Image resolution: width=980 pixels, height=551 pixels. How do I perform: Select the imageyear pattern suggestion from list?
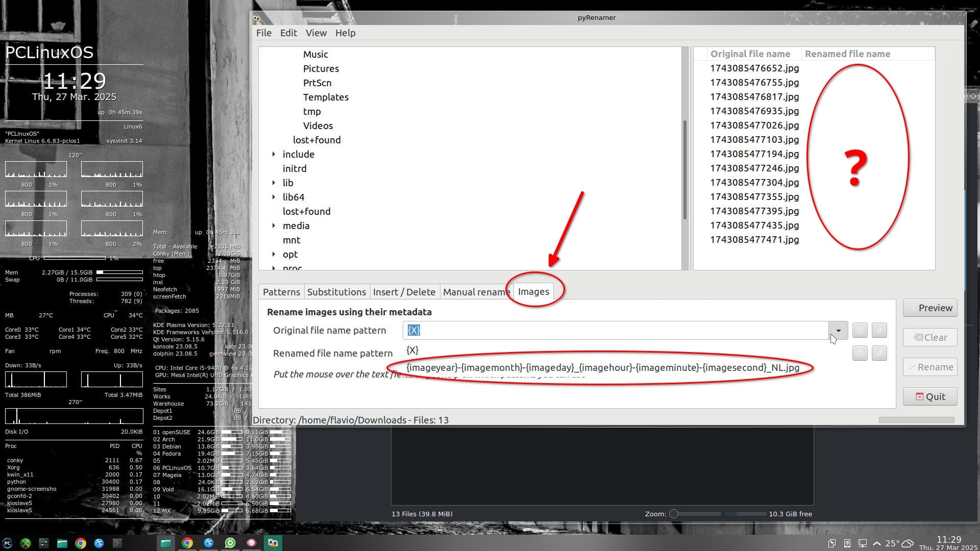(x=602, y=367)
